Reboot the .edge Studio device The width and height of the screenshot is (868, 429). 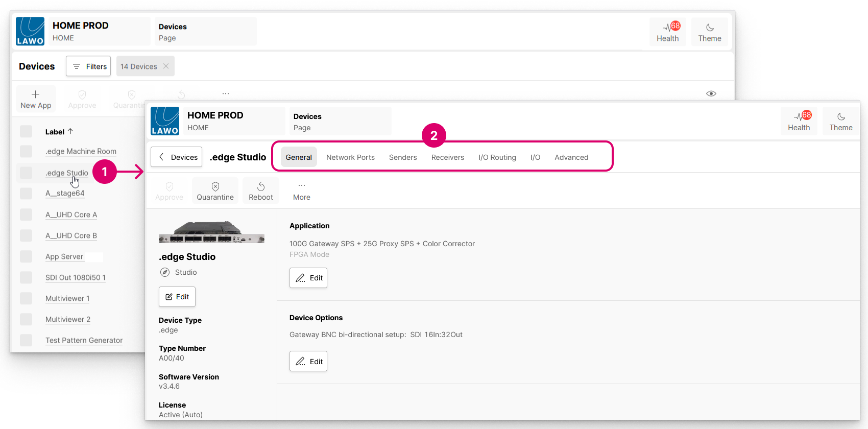(260, 191)
